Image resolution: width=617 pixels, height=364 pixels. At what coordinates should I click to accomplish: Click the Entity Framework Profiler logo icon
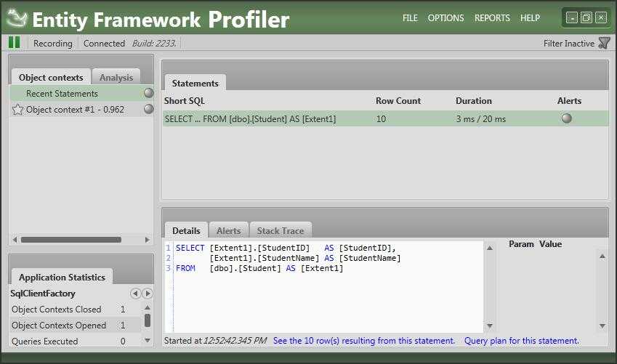click(x=17, y=18)
